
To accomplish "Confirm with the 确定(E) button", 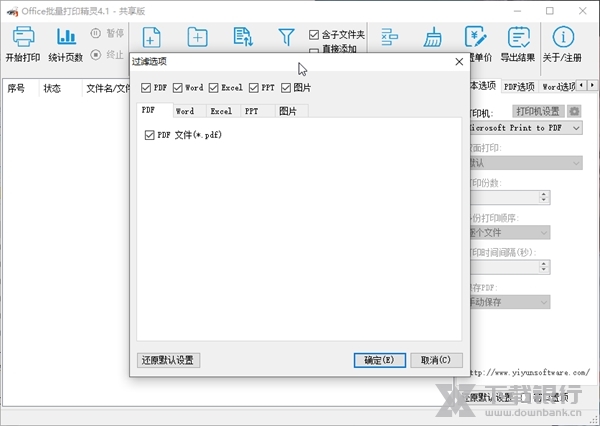I will [x=380, y=360].
